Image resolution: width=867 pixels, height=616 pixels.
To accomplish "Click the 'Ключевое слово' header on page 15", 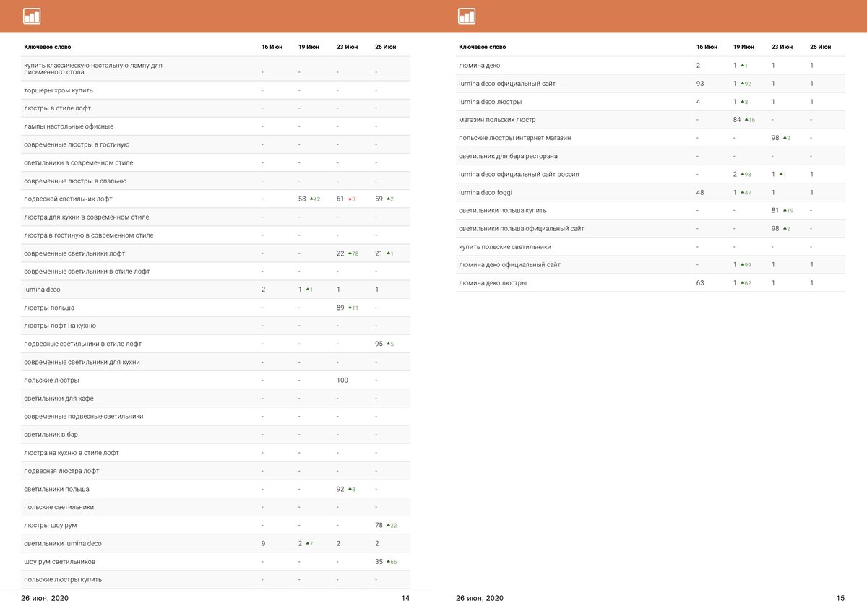I will (x=483, y=47).
